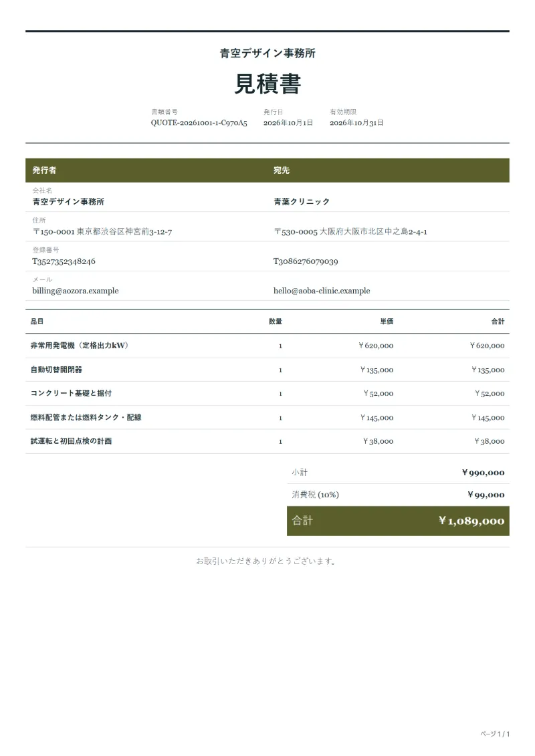Click line total ￥38,000 in 合計 column

click(x=489, y=441)
